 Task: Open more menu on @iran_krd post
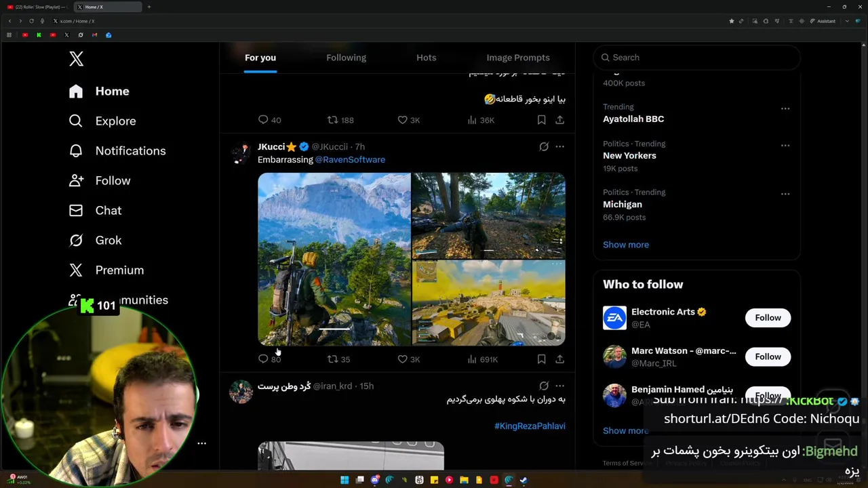click(559, 386)
